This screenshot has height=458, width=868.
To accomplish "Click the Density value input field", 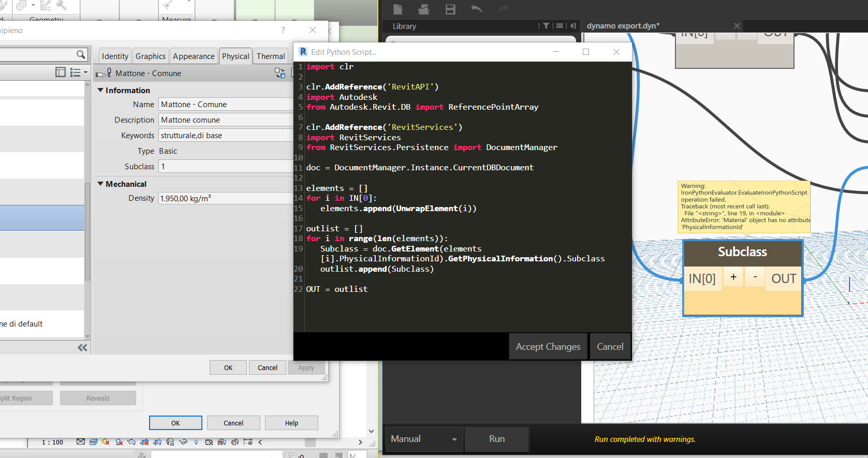I will tap(226, 198).
